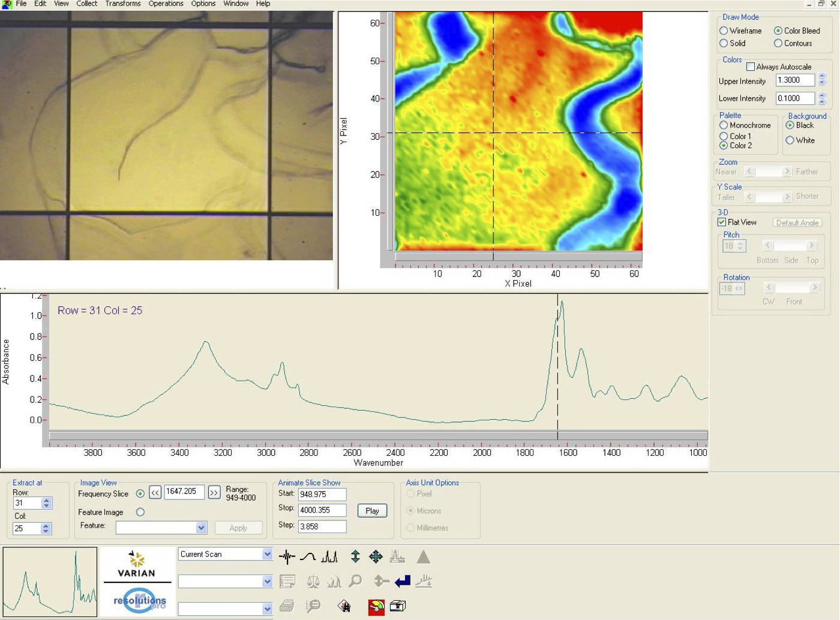Click the blue return arrow icon
The width and height of the screenshot is (840, 620).
click(x=403, y=581)
